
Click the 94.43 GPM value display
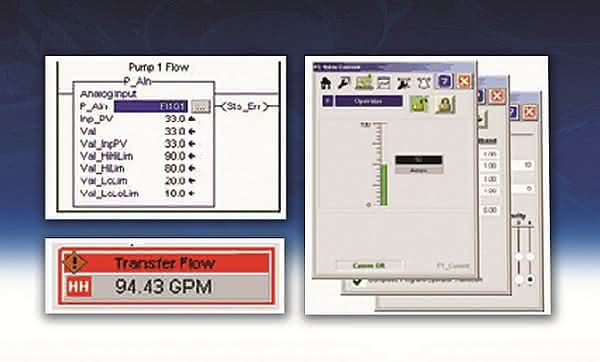coord(163,287)
